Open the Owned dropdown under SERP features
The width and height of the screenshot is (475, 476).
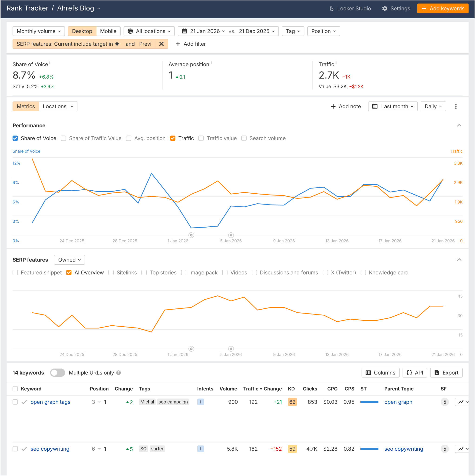(x=69, y=260)
